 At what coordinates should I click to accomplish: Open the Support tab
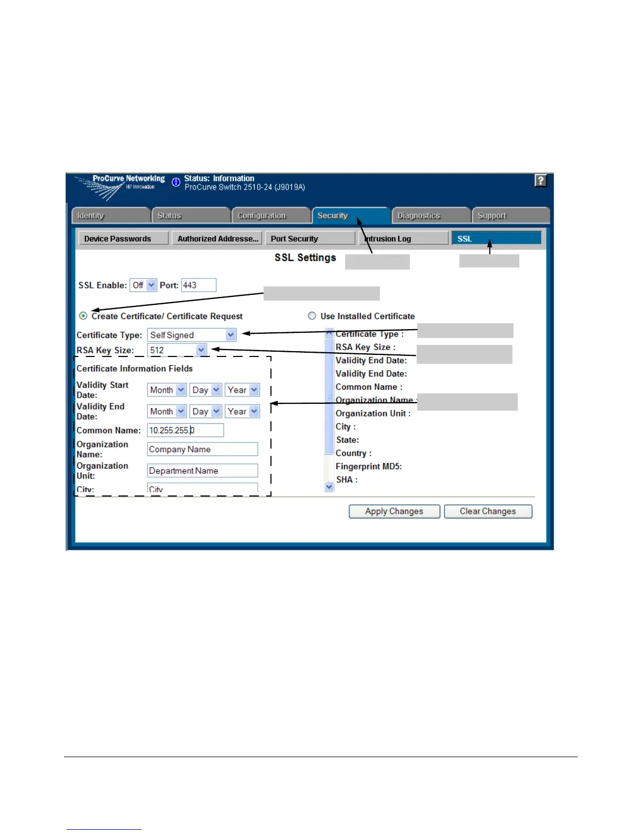(511, 216)
